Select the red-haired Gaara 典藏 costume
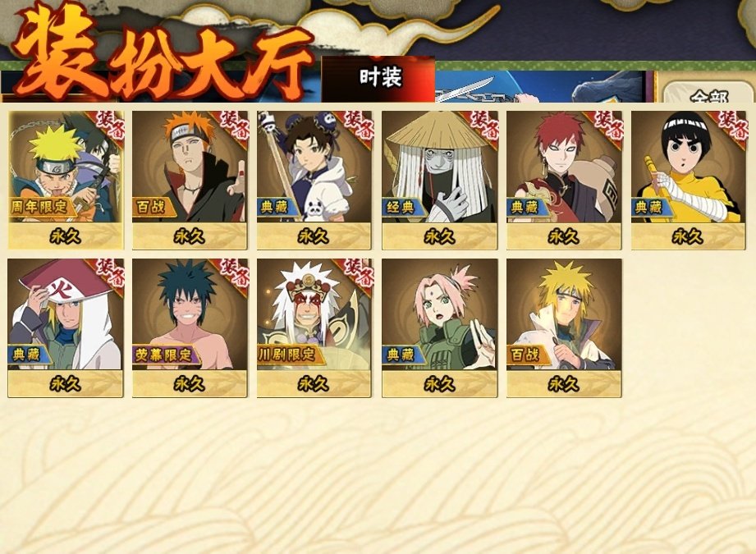Image resolution: width=756 pixels, height=554 pixels. 564,180
